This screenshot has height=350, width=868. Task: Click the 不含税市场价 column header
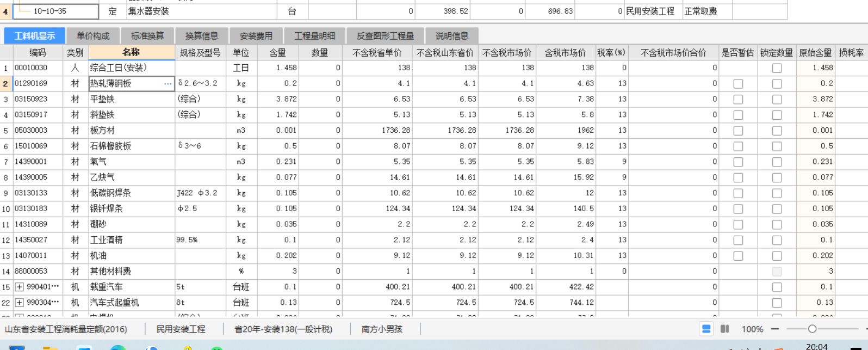pos(507,52)
